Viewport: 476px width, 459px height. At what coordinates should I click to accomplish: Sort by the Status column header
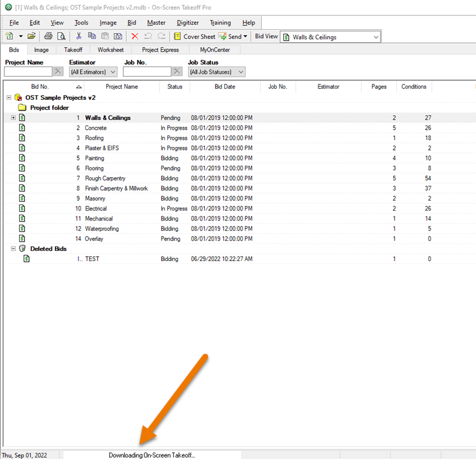[x=175, y=87]
